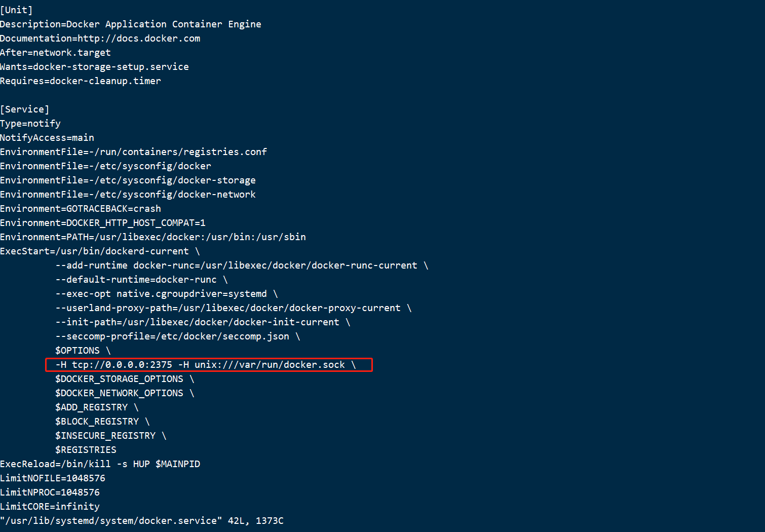Viewport: 765px width, 532px height.
Task: Click the --add-runtime docker-runc option line
Action: click(242, 265)
